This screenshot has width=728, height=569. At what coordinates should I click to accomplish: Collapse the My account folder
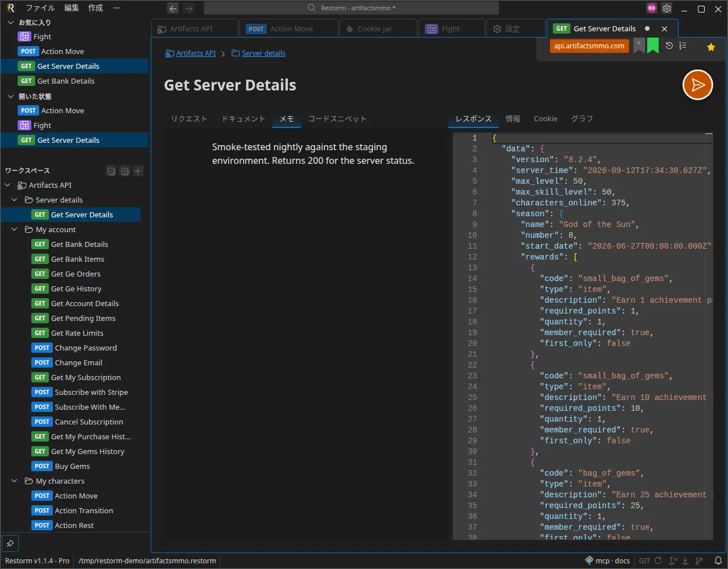[x=15, y=229]
